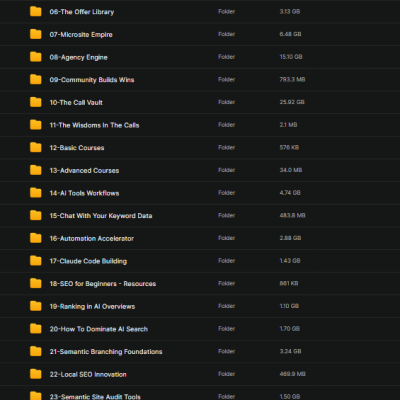
Task: Click the "Folder" type in 22-Local SEO Innovation row
Action: click(227, 374)
